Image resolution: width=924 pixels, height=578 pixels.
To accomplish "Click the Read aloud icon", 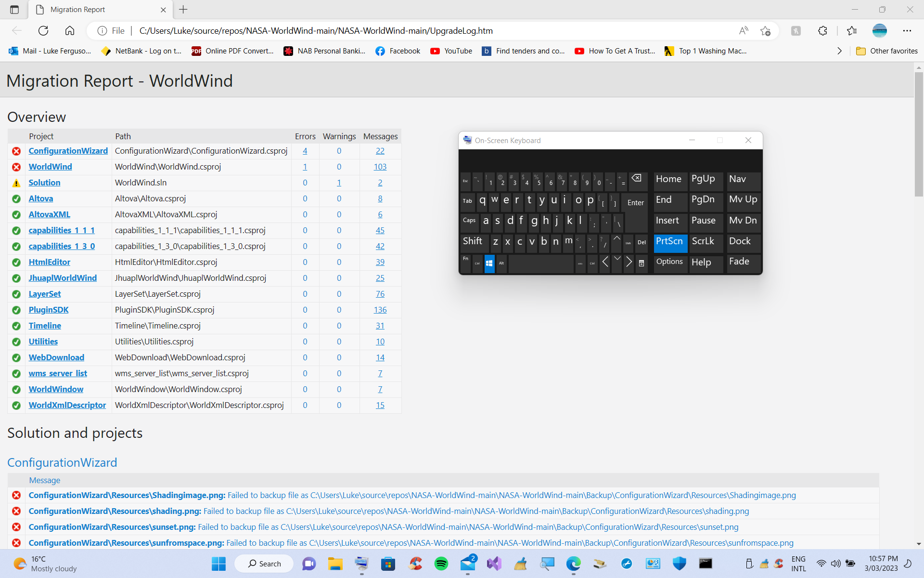I will click(744, 31).
